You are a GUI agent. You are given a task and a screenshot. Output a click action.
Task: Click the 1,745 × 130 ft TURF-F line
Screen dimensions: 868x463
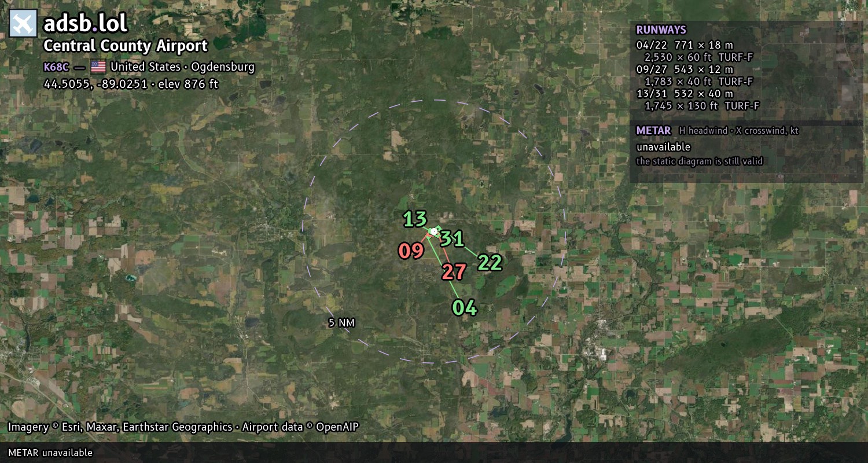click(701, 105)
